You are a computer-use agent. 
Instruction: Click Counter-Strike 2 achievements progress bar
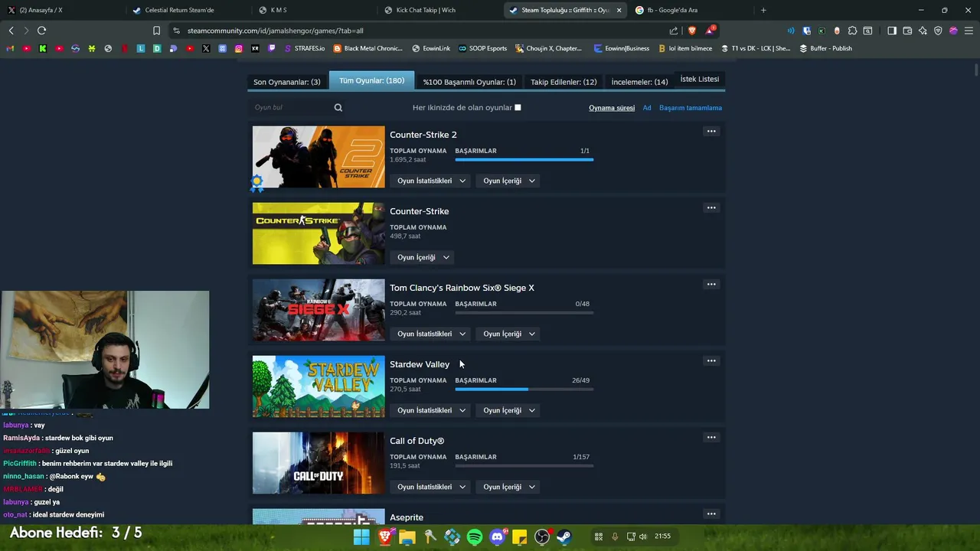tap(524, 160)
